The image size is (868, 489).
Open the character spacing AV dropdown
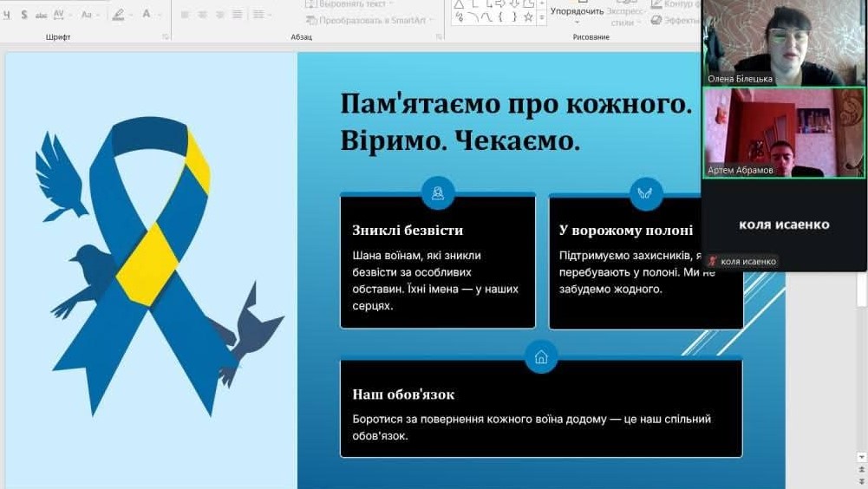pyautogui.click(x=61, y=15)
